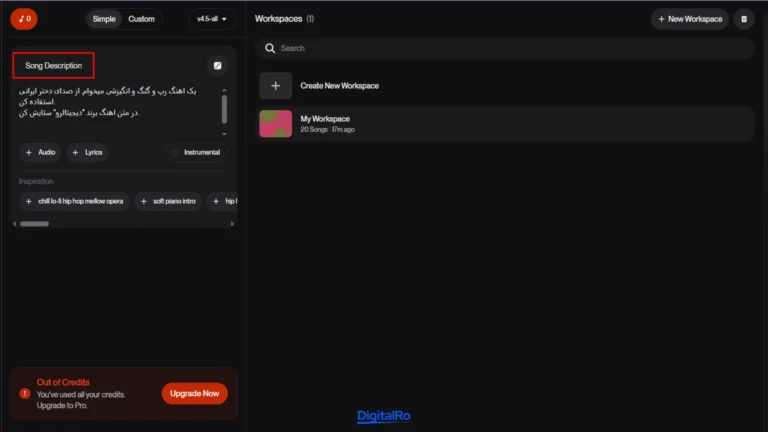Toggle the Instrumental switch
The image size is (768, 432).
[196, 152]
